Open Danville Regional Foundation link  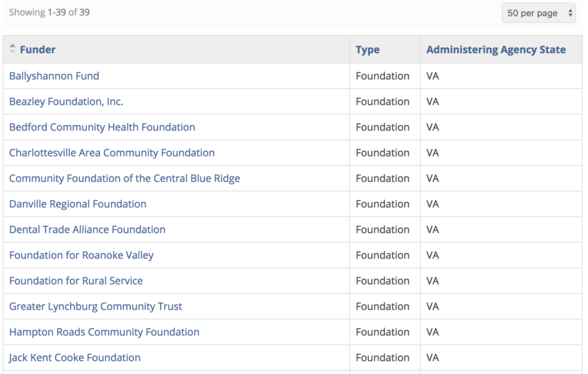(78, 204)
